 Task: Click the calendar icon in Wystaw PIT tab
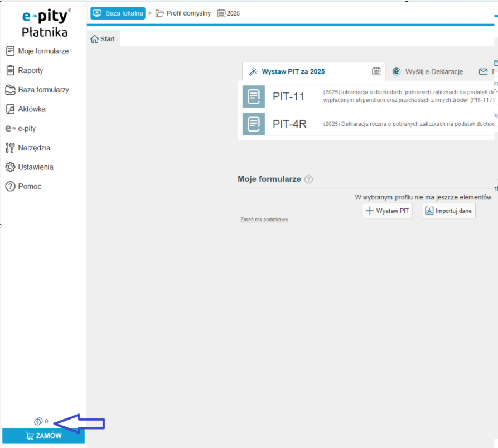pos(376,71)
